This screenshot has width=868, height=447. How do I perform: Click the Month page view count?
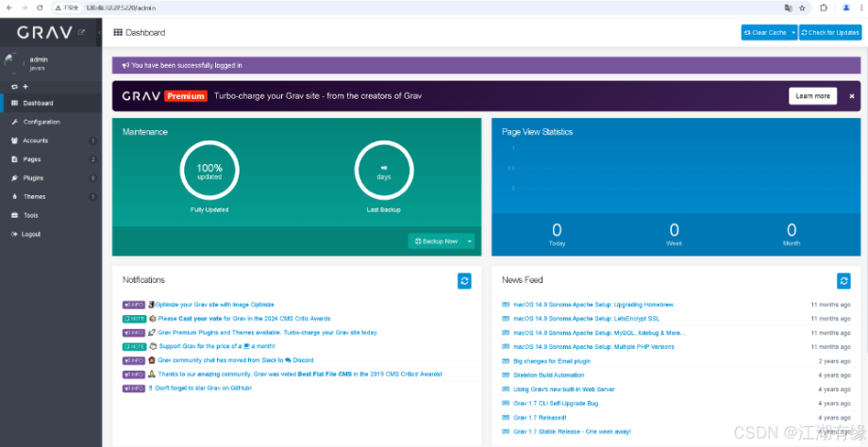[792, 229]
